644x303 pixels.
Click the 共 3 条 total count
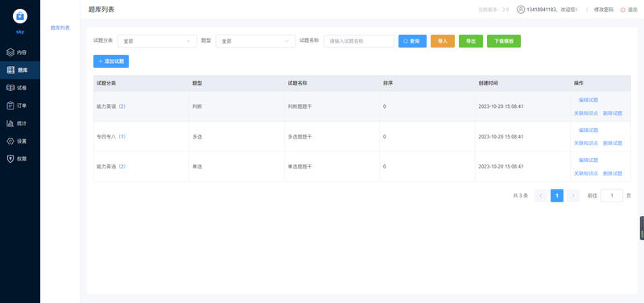pyautogui.click(x=520, y=196)
